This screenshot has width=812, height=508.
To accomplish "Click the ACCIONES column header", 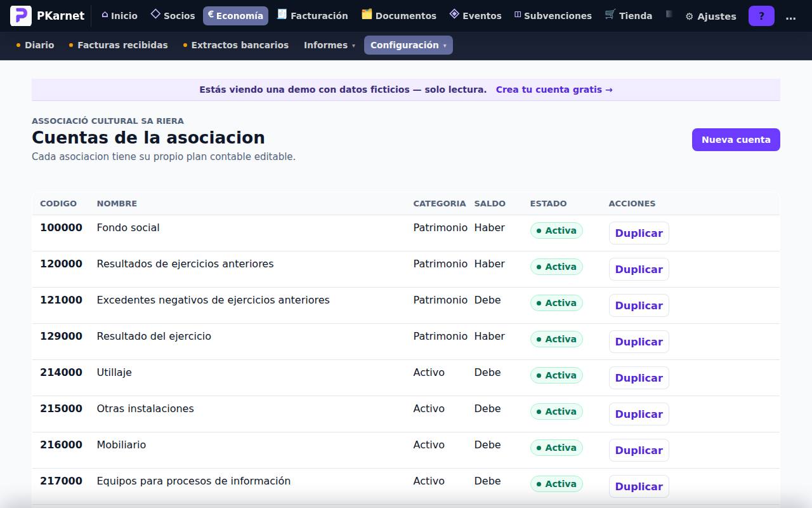I will click(632, 204).
